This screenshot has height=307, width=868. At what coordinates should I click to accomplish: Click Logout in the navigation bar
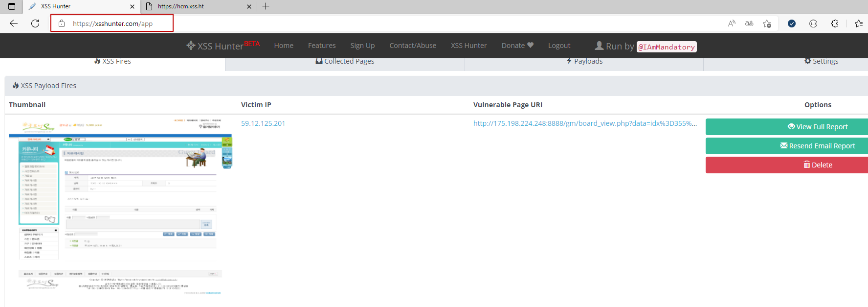559,46
